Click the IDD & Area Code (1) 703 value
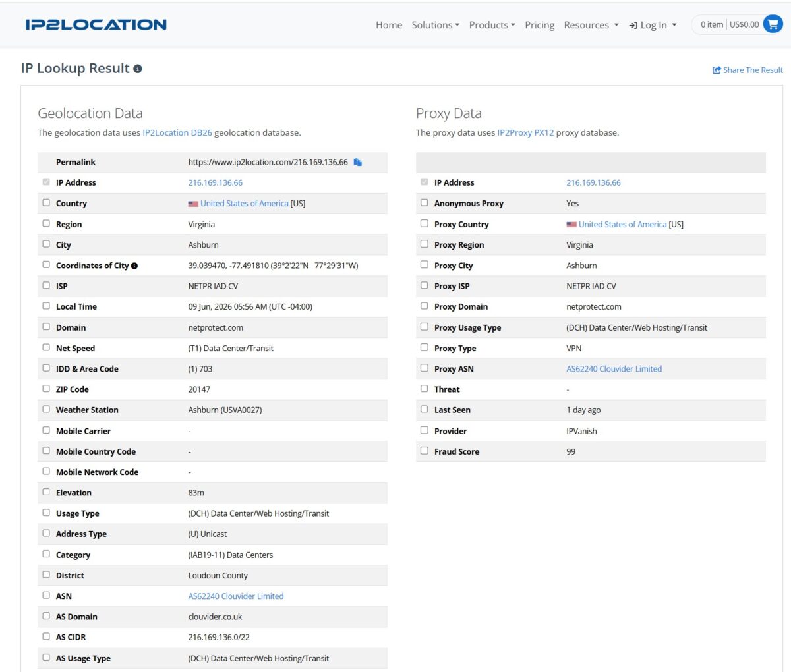This screenshot has width=791, height=672. pyautogui.click(x=200, y=369)
